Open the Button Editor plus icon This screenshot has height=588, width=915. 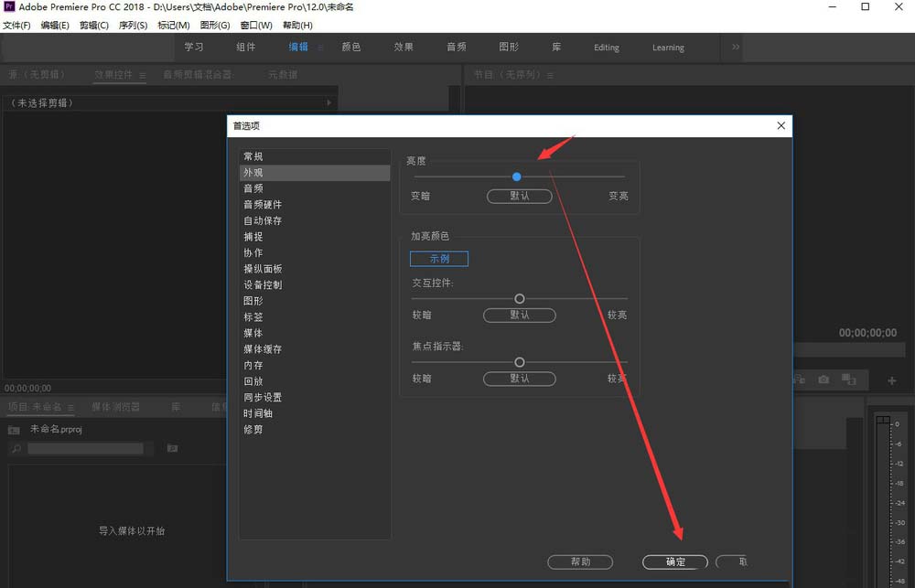(x=891, y=381)
